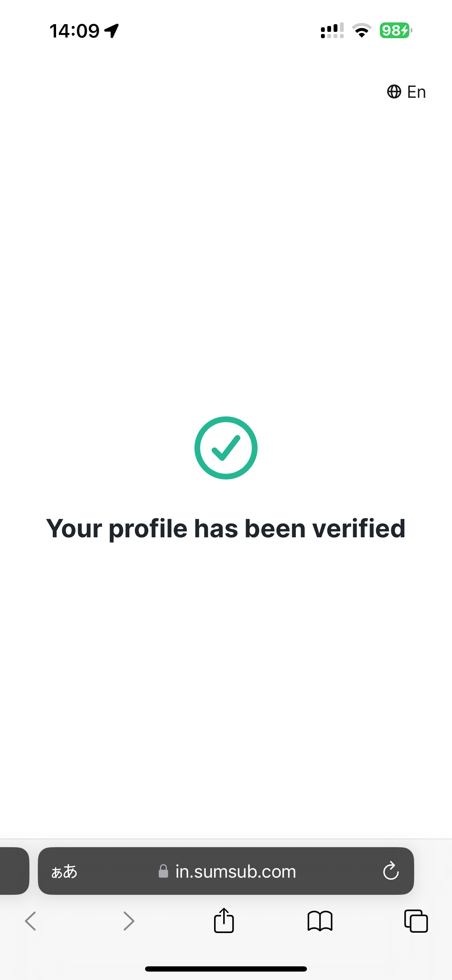The width and height of the screenshot is (452, 980).
Task: Open the Safari share sheet icon
Action: 224,920
